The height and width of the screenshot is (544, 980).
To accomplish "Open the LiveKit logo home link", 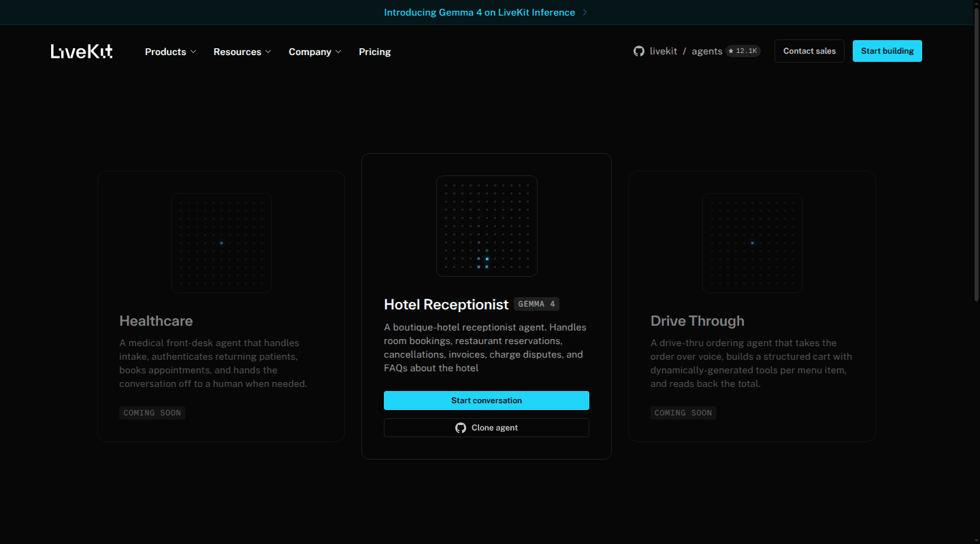I will click(x=82, y=52).
